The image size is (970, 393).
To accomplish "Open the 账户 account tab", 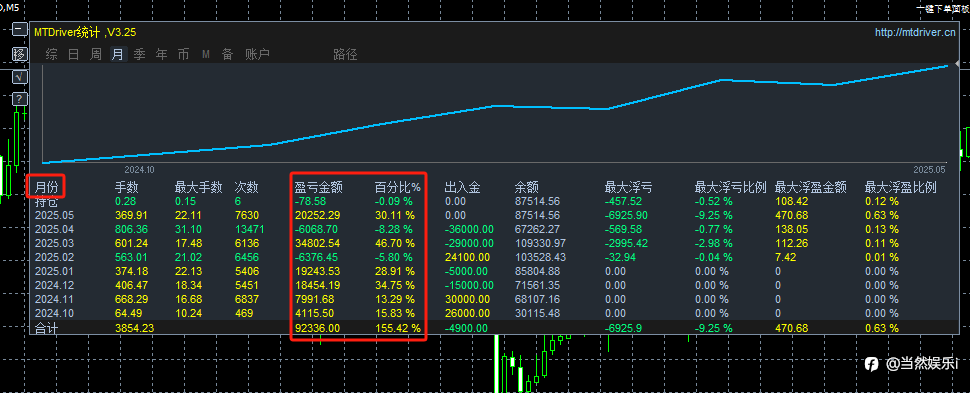I will (x=257, y=54).
